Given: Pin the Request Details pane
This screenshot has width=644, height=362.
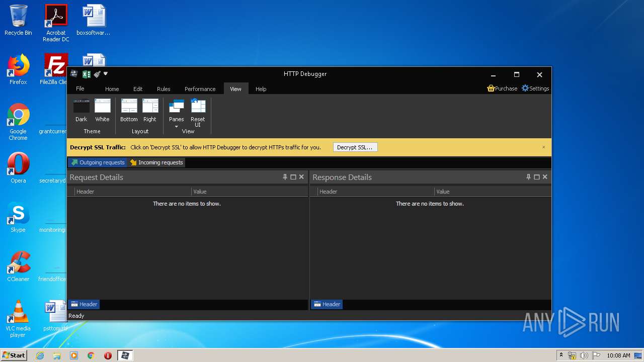Looking at the screenshot, I should (x=285, y=177).
